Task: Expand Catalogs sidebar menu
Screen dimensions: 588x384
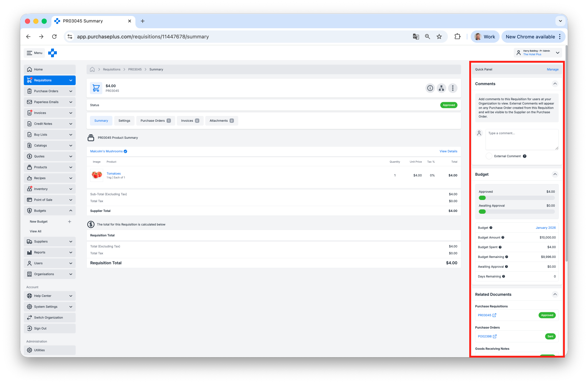Action: [x=50, y=146]
